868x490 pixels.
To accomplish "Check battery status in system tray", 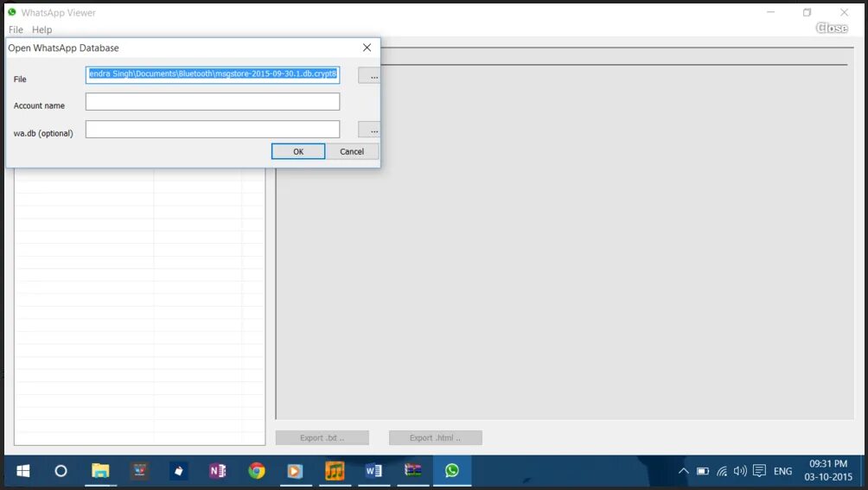I will 703,471.
